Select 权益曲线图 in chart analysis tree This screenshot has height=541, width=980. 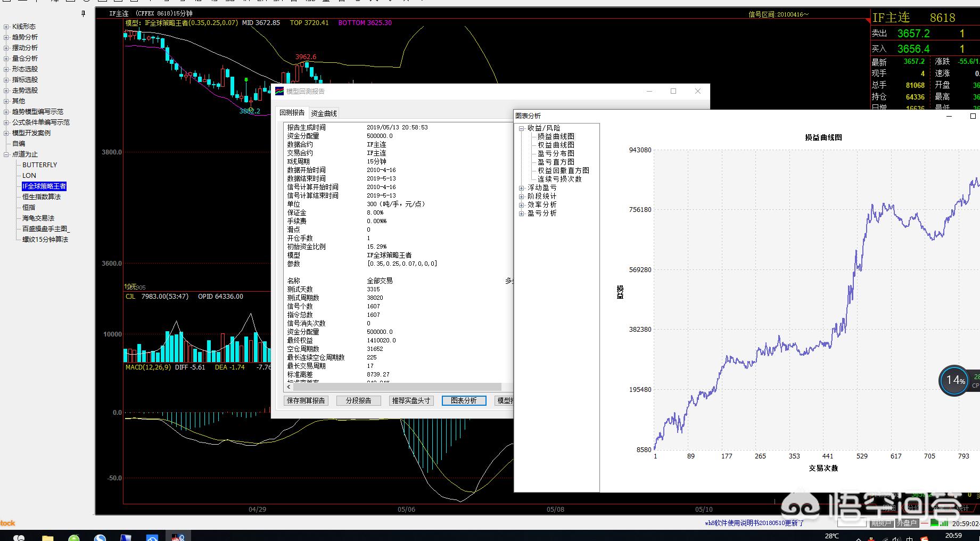coord(556,145)
